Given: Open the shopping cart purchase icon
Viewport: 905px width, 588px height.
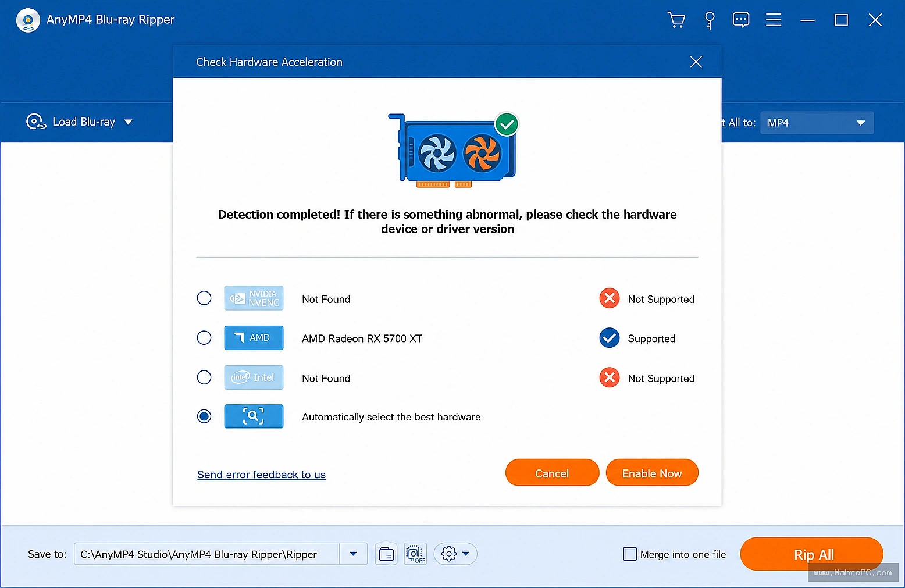Looking at the screenshot, I should pyautogui.click(x=676, y=20).
